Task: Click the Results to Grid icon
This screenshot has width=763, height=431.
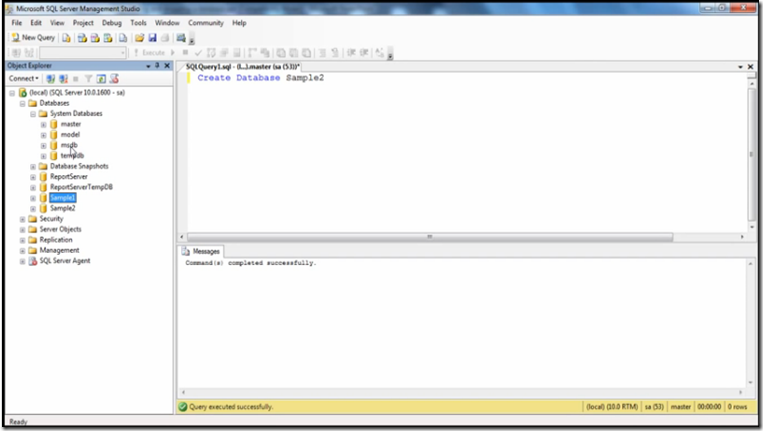Action: [293, 53]
